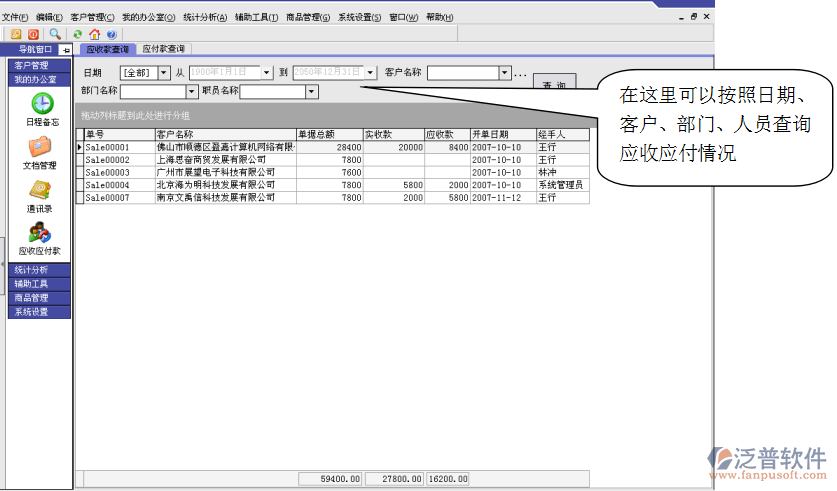
Task: Click the red power exit icon
Action: (33, 34)
